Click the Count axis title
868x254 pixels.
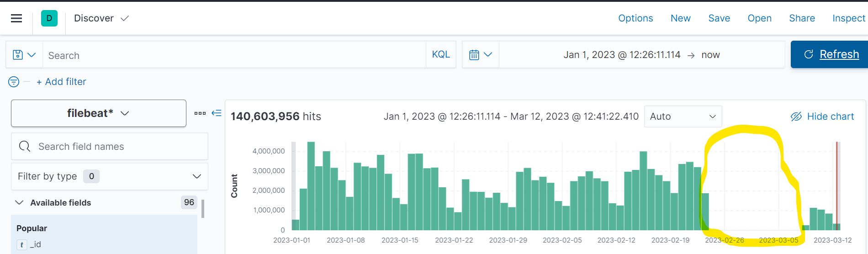pos(234,186)
